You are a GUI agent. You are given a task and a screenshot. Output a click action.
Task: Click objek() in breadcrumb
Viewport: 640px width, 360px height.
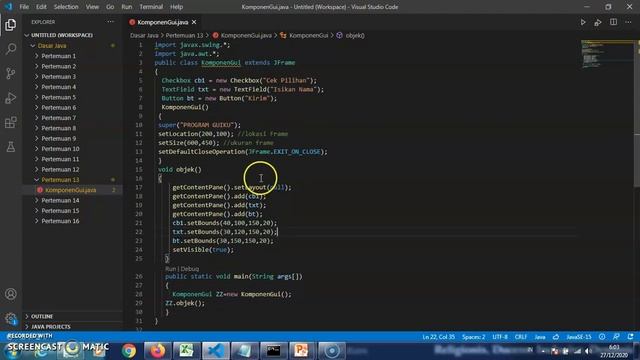(355, 36)
